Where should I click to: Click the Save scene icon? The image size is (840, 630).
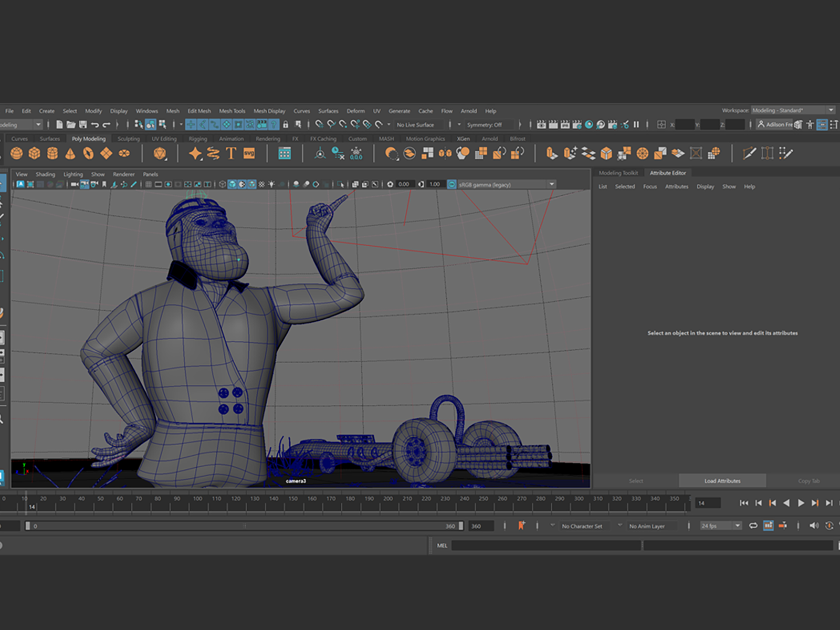coord(82,124)
